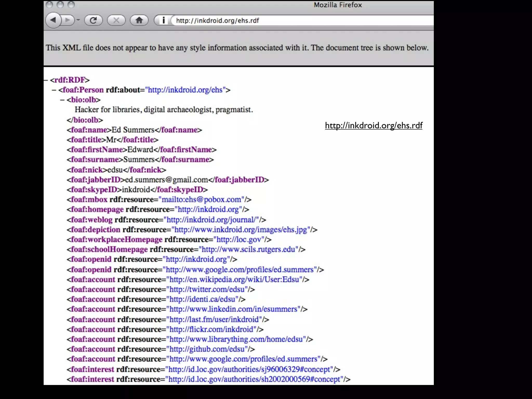
Task: Collapse the bio:olb element
Action: (x=62, y=100)
